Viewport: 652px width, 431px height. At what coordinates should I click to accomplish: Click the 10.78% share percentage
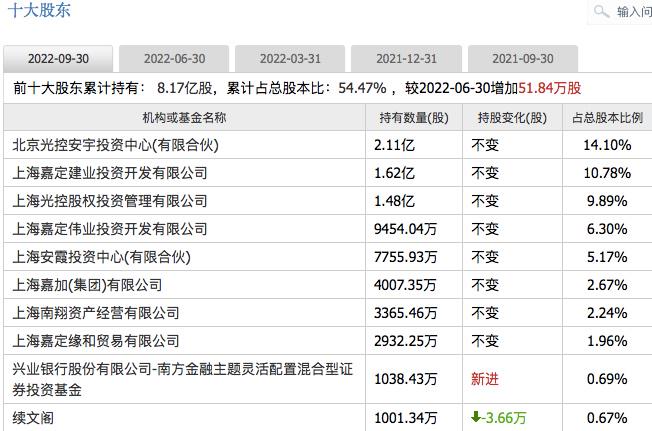coord(607,172)
